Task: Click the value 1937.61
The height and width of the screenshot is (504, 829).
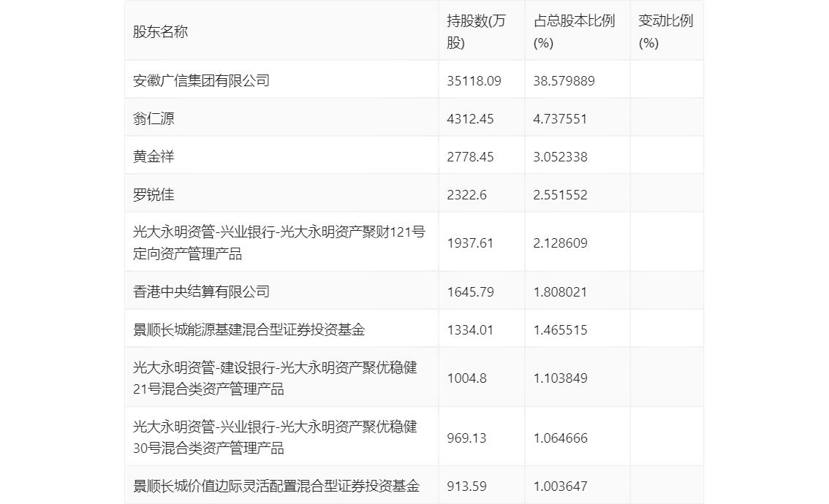Action: coord(470,243)
